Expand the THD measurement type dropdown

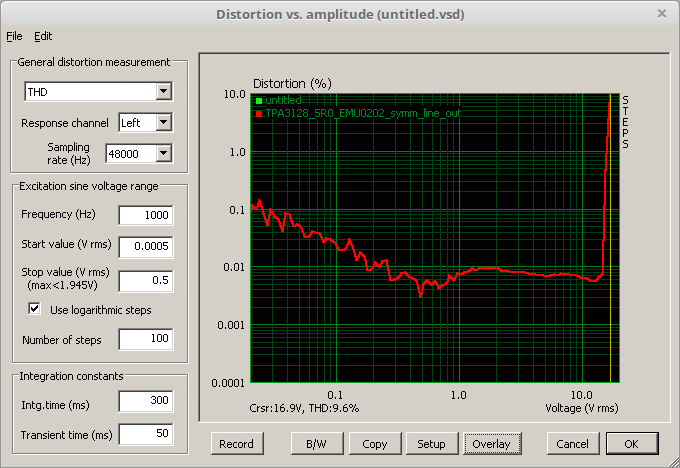point(163,93)
